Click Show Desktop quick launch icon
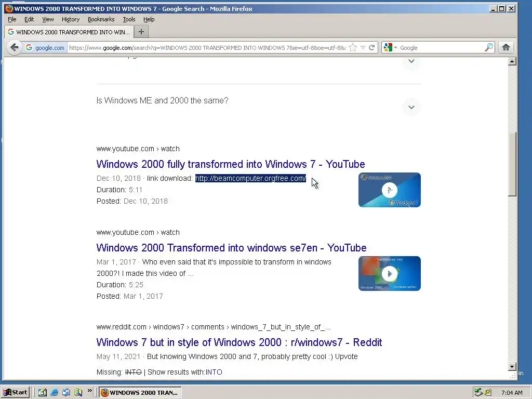The width and height of the screenshot is (532, 399). click(x=42, y=393)
